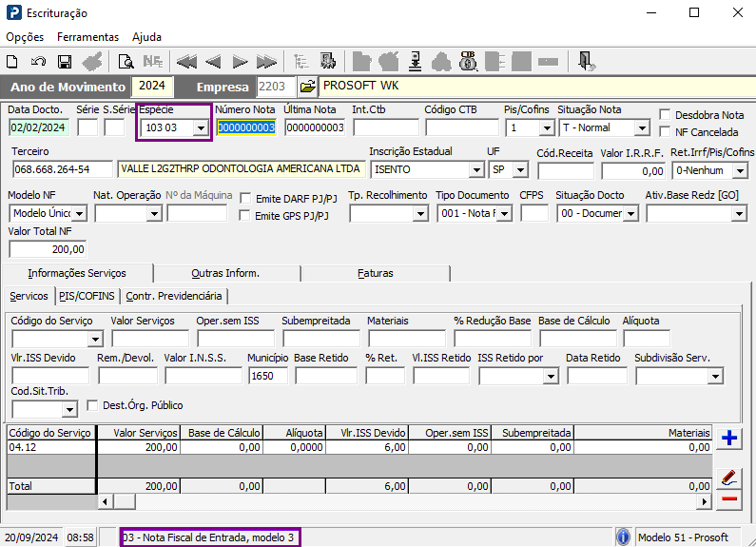
Task: Click the grayed brush toolbar icon
Action: pyautogui.click(x=92, y=62)
